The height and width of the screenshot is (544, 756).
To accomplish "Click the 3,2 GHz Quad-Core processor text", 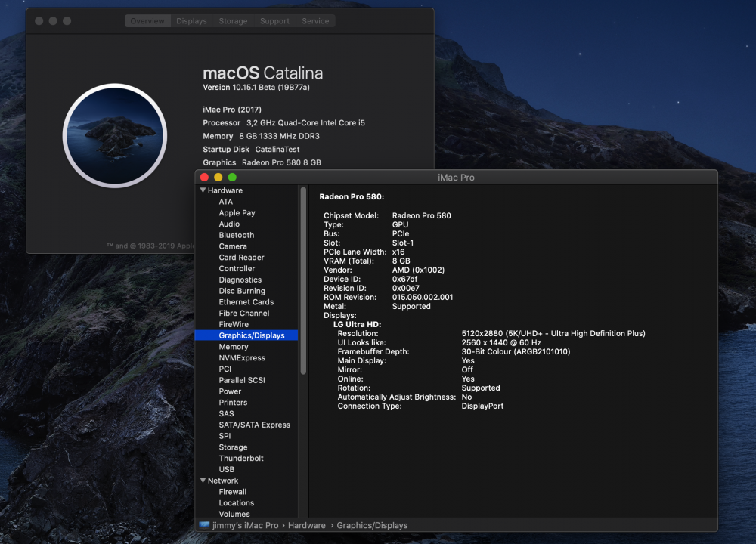I will (305, 123).
